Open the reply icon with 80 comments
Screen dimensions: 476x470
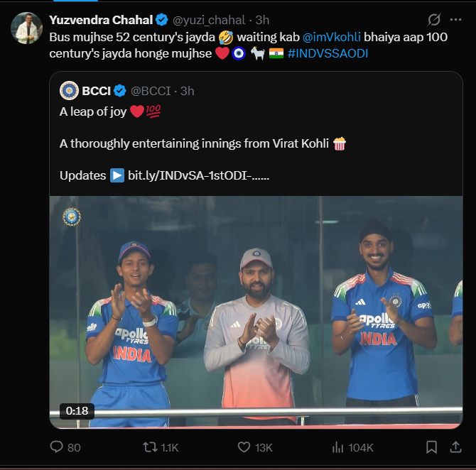(57, 447)
